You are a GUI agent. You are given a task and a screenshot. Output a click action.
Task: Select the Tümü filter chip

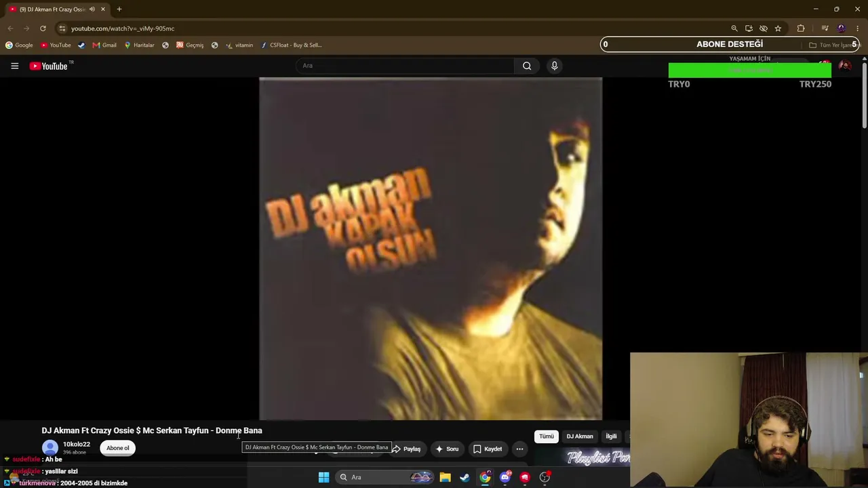(547, 436)
